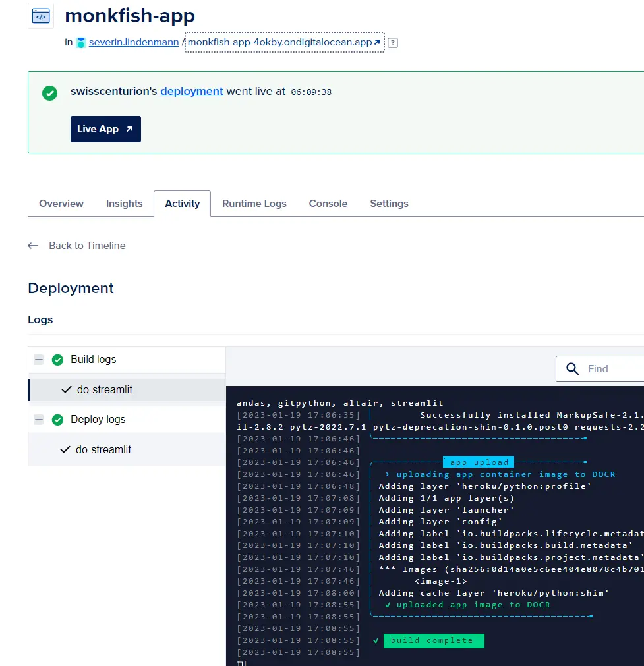This screenshot has height=666, width=644.
Task: Go to the Settings tab
Action: (x=389, y=204)
